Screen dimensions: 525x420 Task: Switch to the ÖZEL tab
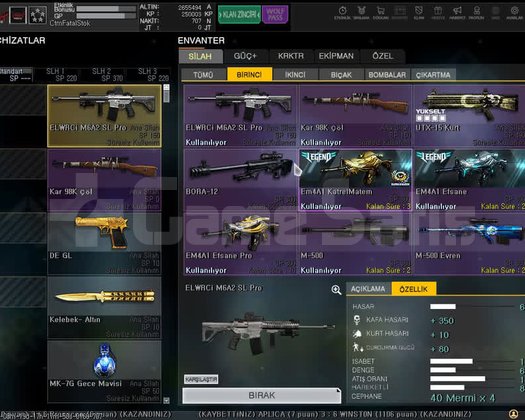point(382,56)
